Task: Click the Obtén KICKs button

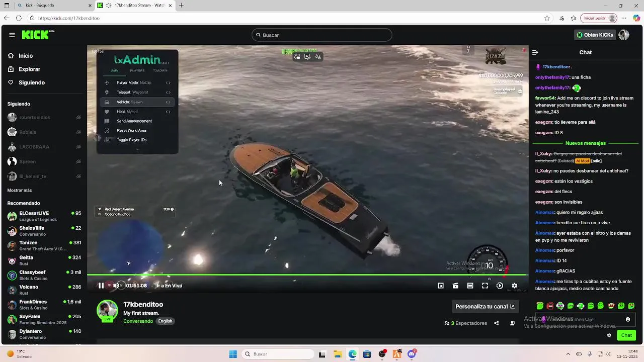Action: pos(595,35)
